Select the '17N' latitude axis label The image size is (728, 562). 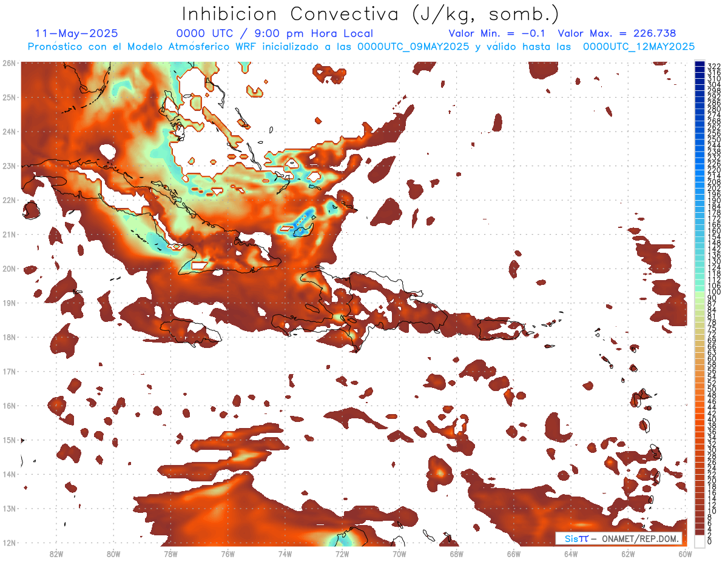(x=8, y=371)
